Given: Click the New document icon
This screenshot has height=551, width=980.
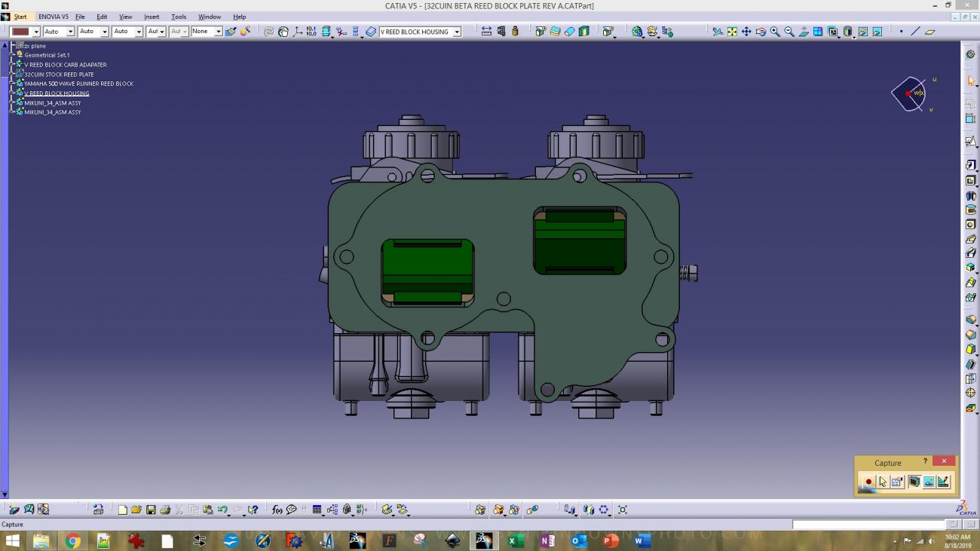Looking at the screenshot, I should 122,510.
